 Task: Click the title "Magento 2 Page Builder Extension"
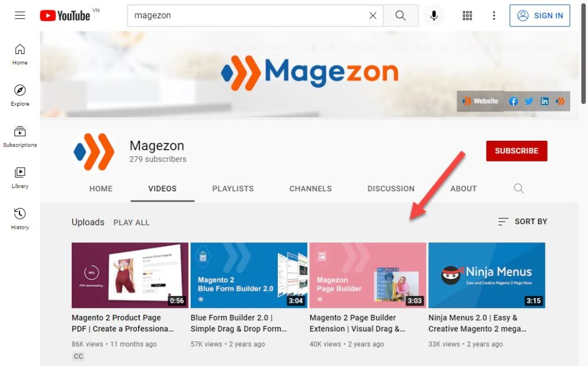[x=357, y=323]
